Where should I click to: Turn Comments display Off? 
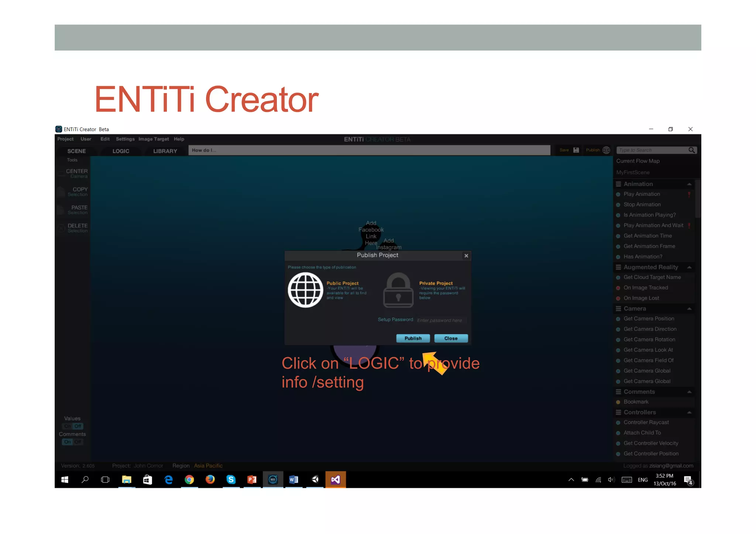[78, 442]
